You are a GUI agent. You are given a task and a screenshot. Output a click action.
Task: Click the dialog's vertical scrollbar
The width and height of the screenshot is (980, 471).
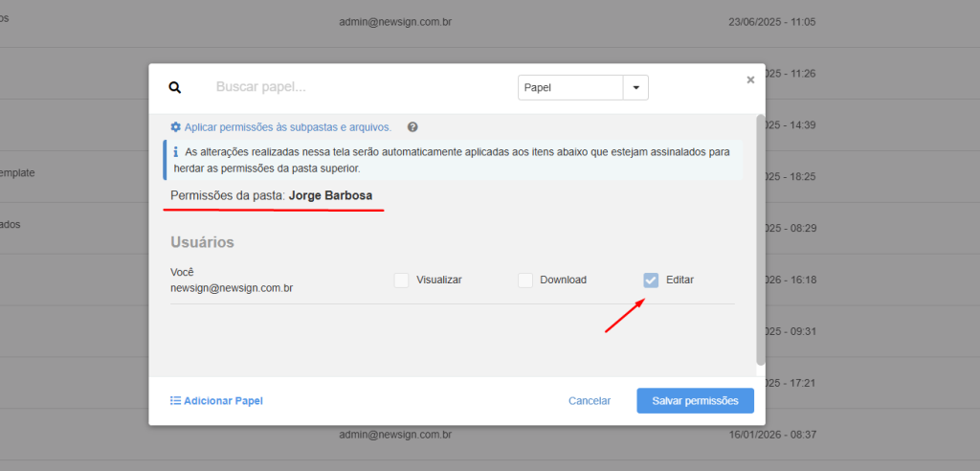point(761,239)
